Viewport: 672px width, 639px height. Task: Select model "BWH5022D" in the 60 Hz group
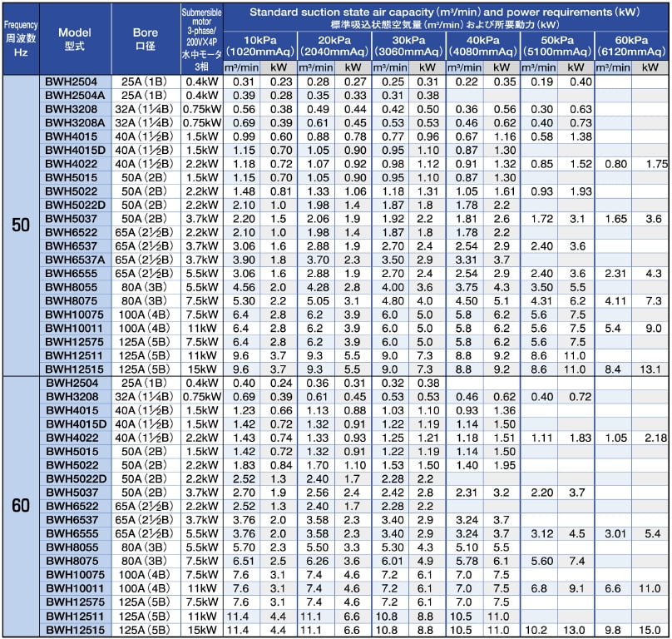76,478
